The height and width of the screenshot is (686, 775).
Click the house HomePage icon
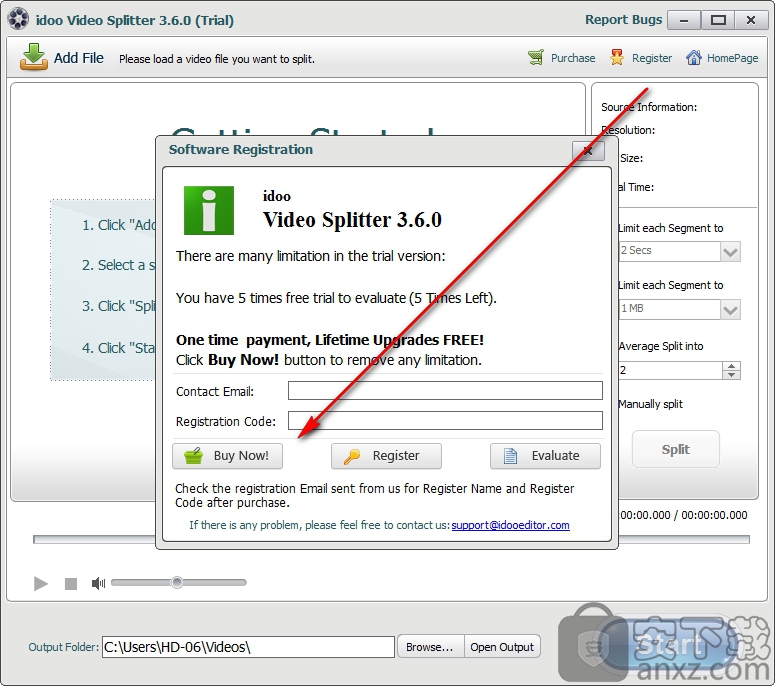point(693,57)
